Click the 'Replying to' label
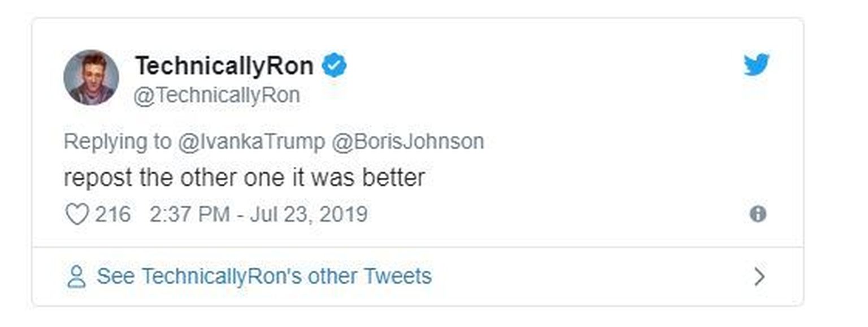 click(117, 141)
